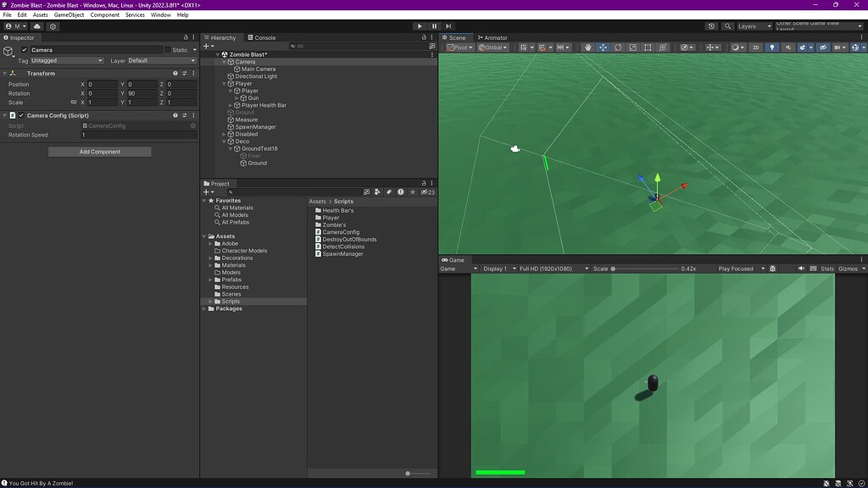Click the Add Component button in the Inspector
Viewport: 868px width, 488px height.
[x=99, y=151]
